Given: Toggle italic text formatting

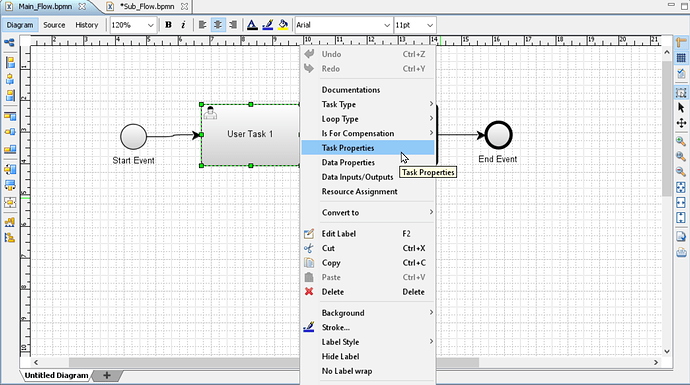Looking at the screenshot, I should (x=183, y=25).
